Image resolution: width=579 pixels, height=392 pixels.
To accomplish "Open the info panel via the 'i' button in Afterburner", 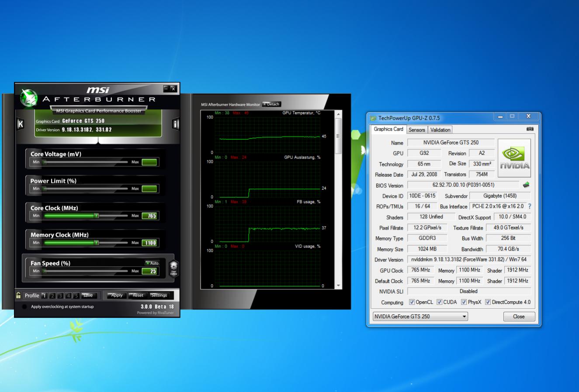I will (x=176, y=124).
